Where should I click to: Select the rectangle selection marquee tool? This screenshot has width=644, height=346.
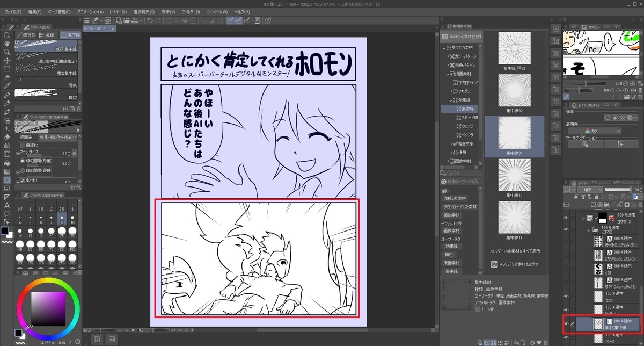[7, 69]
